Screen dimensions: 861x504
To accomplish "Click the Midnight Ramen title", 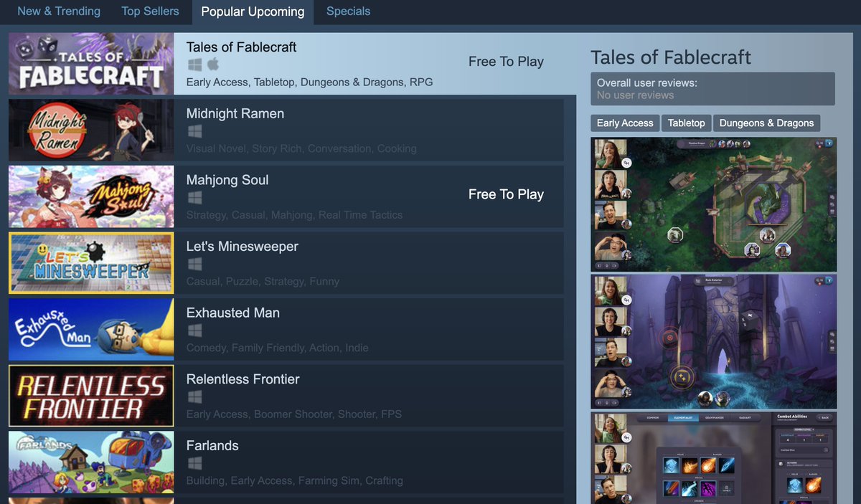I will [x=235, y=114].
